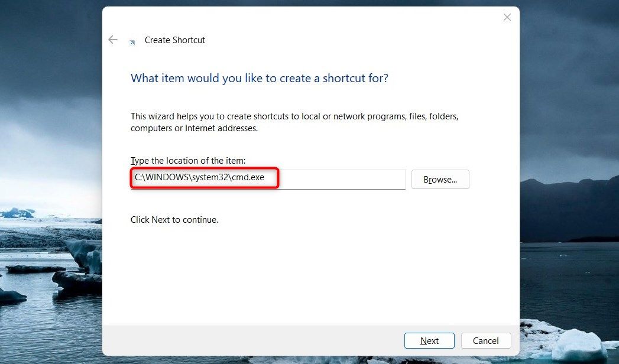Open the Browse... file picker

[x=440, y=180]
